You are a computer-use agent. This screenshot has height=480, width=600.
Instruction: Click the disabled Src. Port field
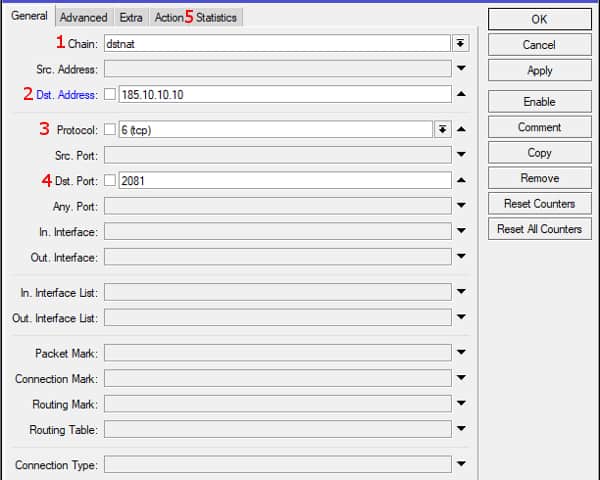pyautogui.click(x=278, y=155)
